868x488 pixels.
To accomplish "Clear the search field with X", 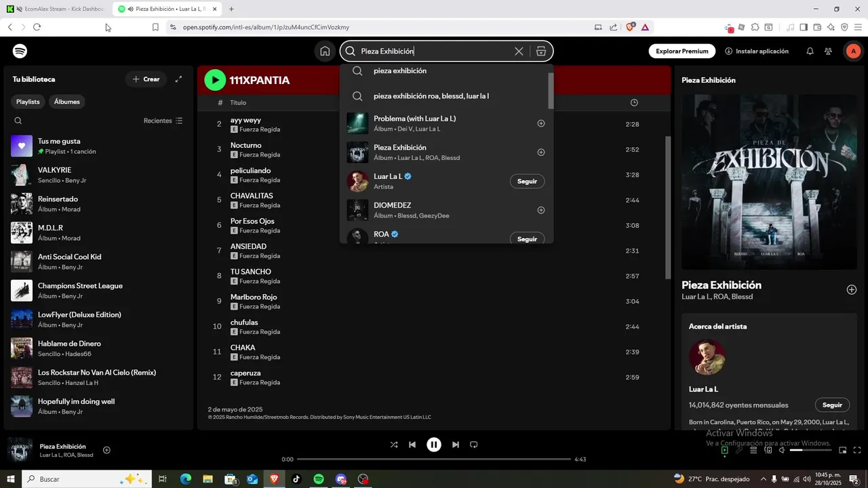I will point(519,52).
